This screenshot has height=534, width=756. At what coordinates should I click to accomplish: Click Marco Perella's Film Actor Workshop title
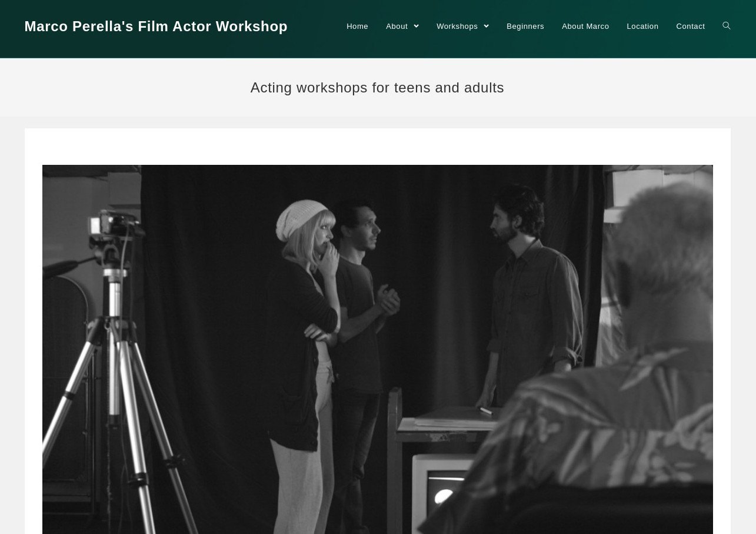tap(156, 26)
